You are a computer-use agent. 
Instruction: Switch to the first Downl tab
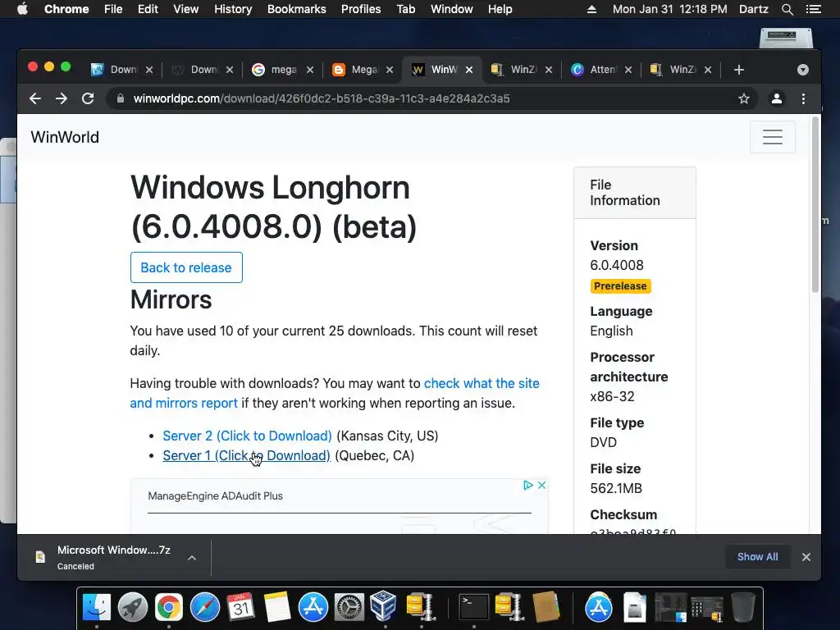tap(116, 70)
